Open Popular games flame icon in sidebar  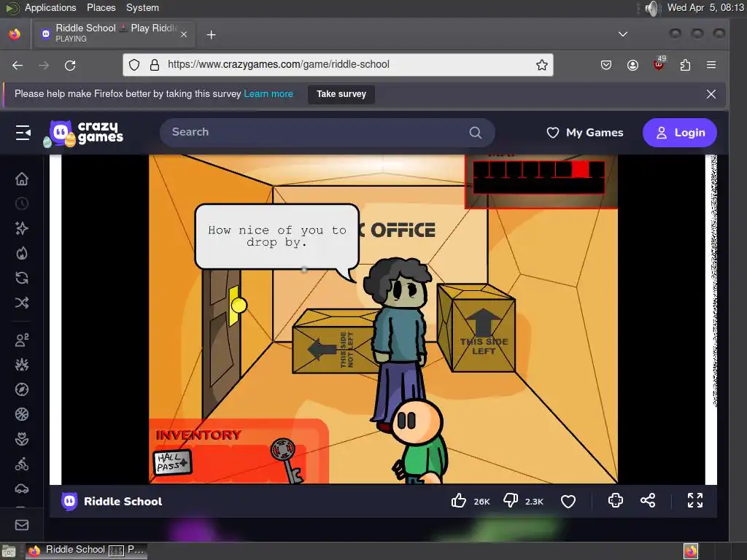point(22,253)
